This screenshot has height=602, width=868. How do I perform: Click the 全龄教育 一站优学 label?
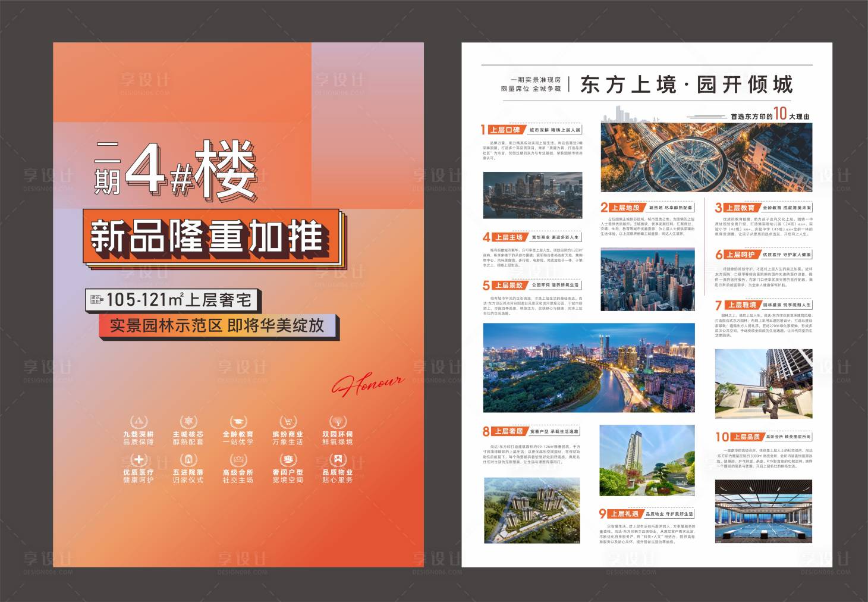pos(238,438)
